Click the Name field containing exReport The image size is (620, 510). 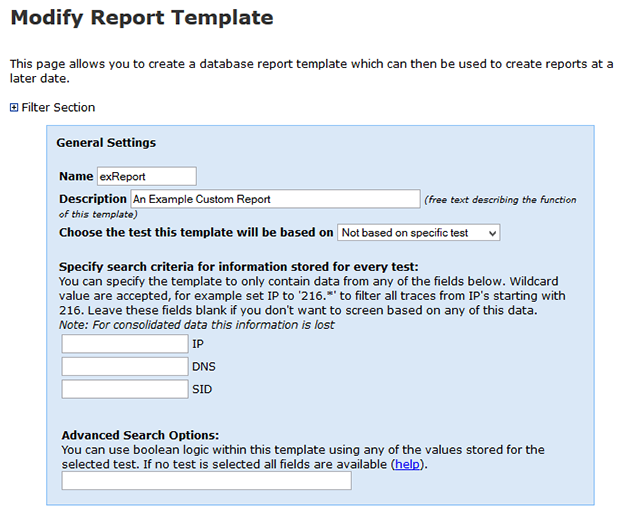(x=147, y=176)
